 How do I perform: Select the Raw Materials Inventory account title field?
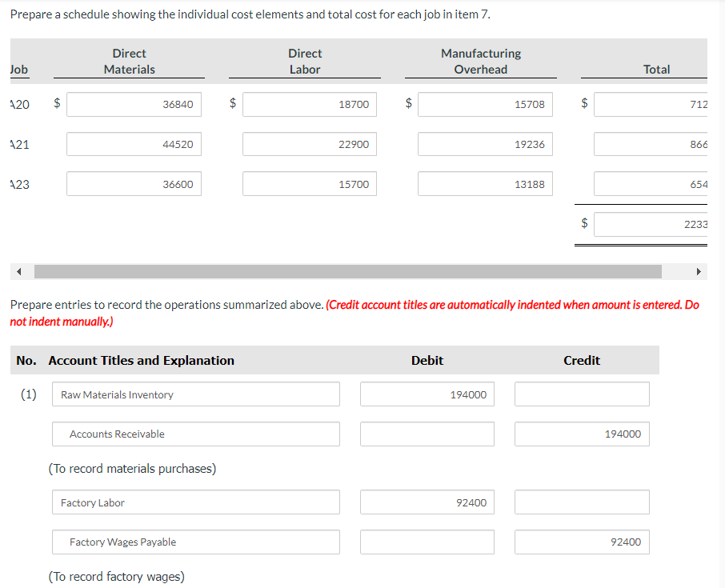point(195,394)
